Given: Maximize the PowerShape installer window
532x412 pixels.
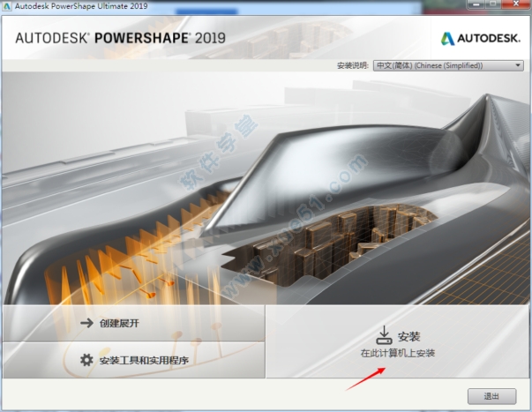Looking at the screenshot, I should click(x=494, y=4).
